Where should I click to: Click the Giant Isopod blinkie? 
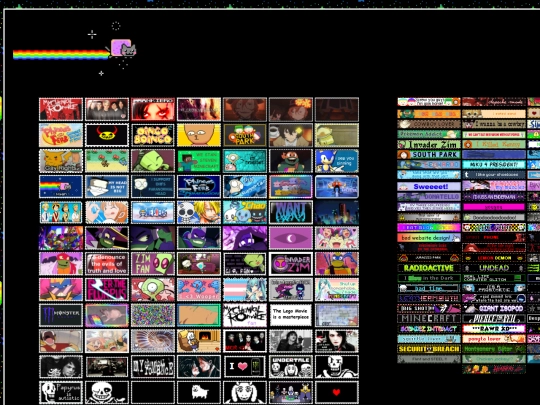(494, 309)
